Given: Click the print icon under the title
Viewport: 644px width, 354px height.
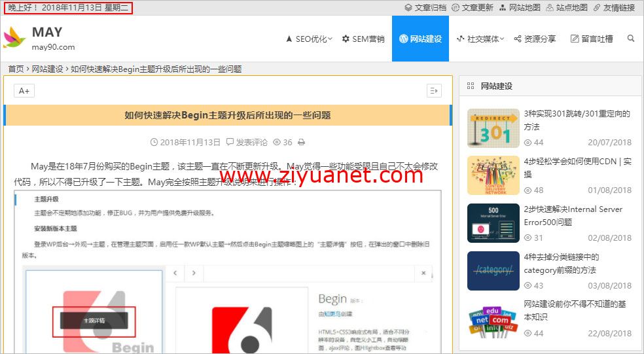Looking at the screenshot, I should (302, 143).
